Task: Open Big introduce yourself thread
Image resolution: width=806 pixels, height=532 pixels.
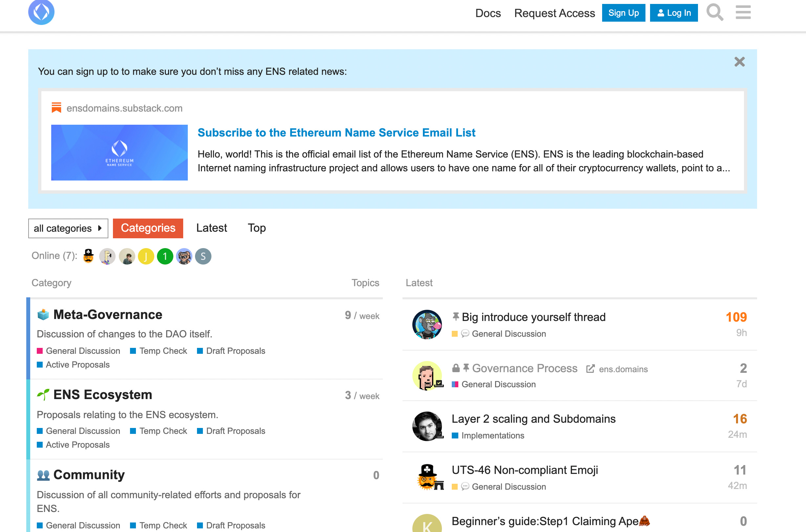Action: (x=534, y=317)
